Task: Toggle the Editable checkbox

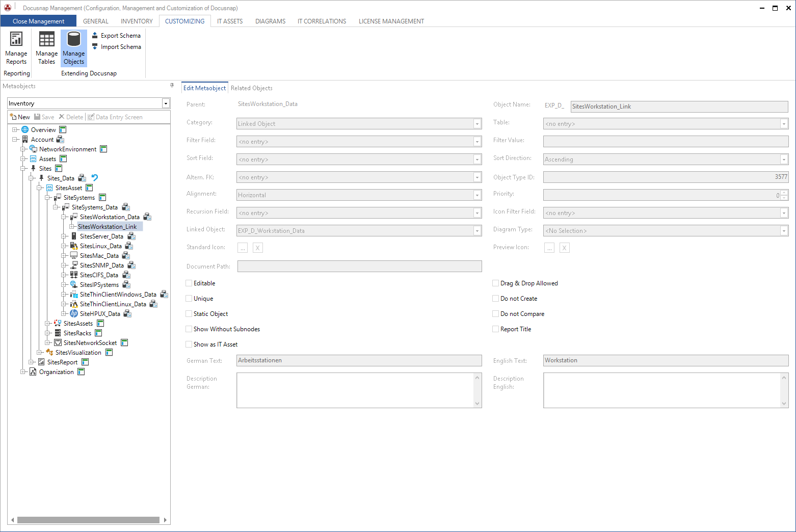Action: (x=189, y=283)
